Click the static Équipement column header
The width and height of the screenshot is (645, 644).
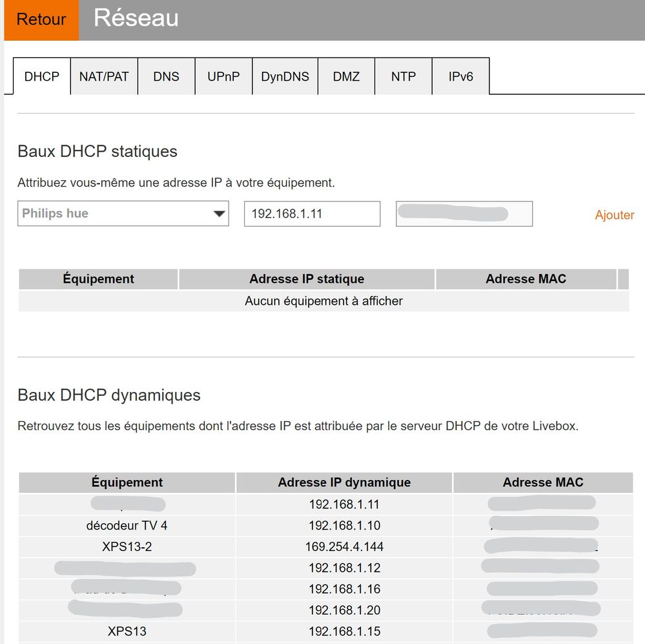[x=98, y=279]
